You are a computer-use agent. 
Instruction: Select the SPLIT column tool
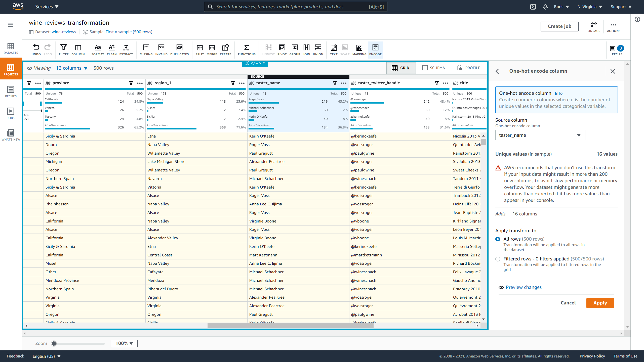(x=199, y=50)
